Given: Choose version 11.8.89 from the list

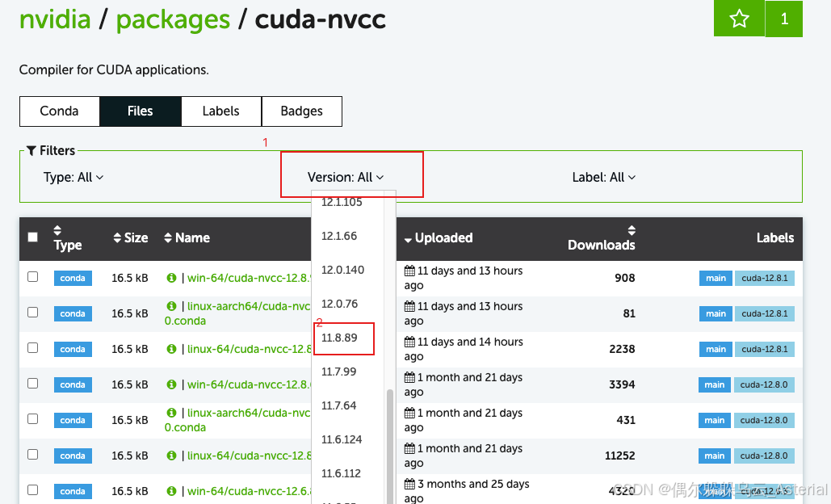Looking at the screenshot, I should click(339, 338).
